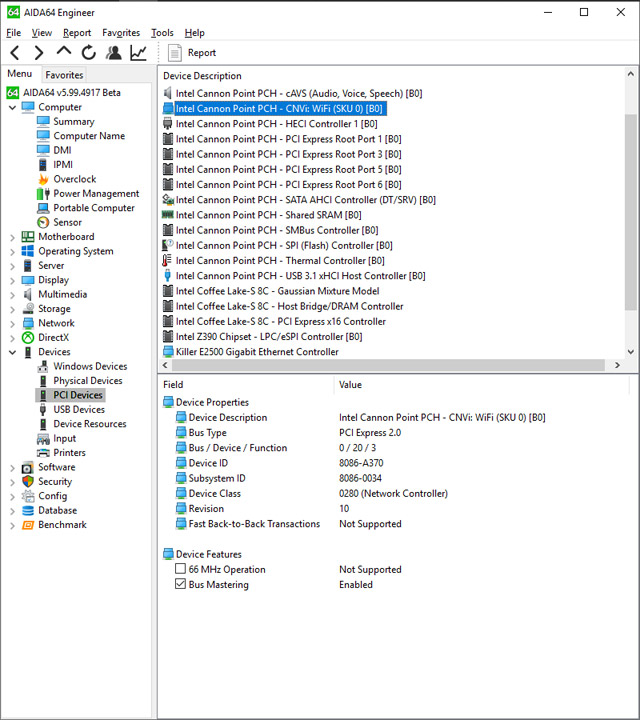Open the Help menu
The width and height of the screenshot is (640, 720).
(x=195, y=33)
